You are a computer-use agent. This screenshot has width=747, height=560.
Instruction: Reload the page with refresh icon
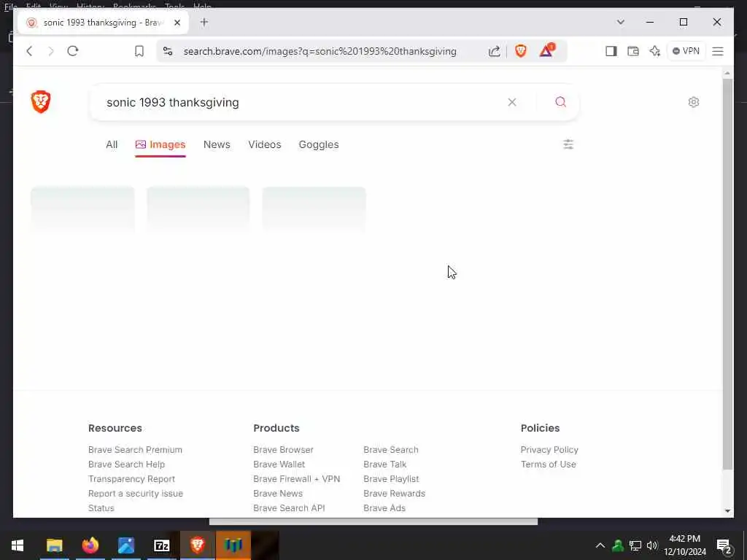72,51
